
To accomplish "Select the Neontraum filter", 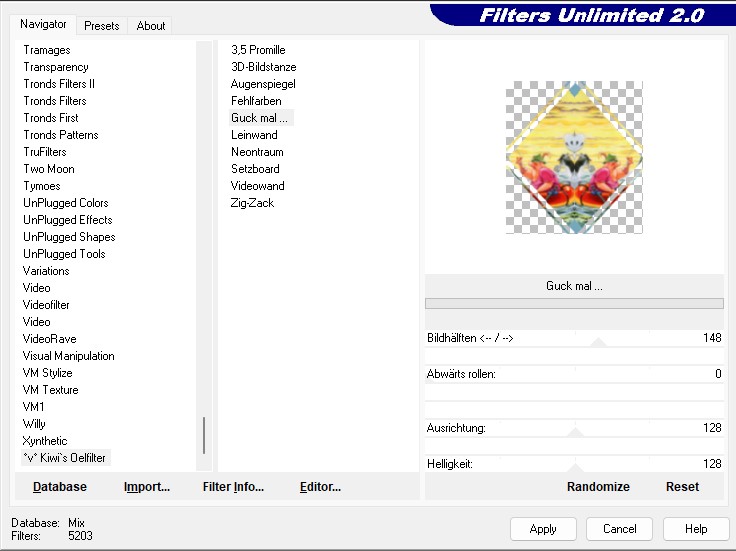I will [257, 152].
